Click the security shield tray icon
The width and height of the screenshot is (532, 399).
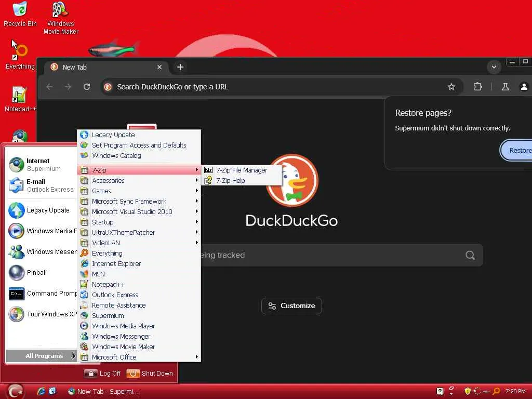point(468,391)
